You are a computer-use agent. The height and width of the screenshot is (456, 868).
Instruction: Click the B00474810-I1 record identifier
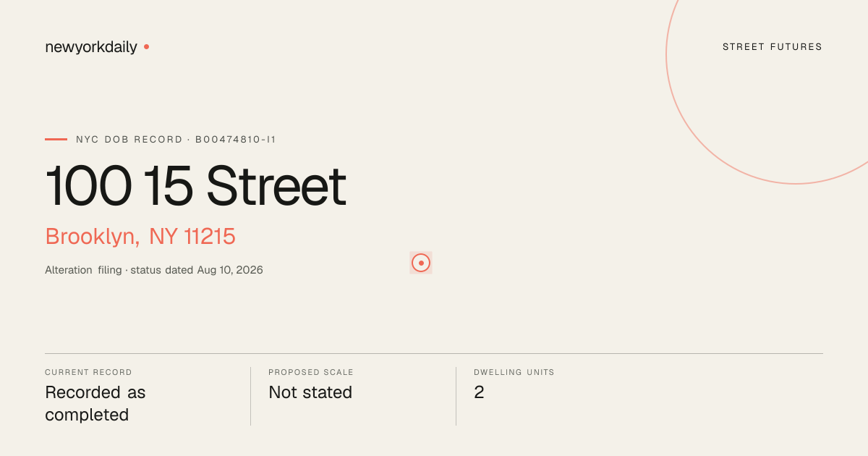click(236, 139)
